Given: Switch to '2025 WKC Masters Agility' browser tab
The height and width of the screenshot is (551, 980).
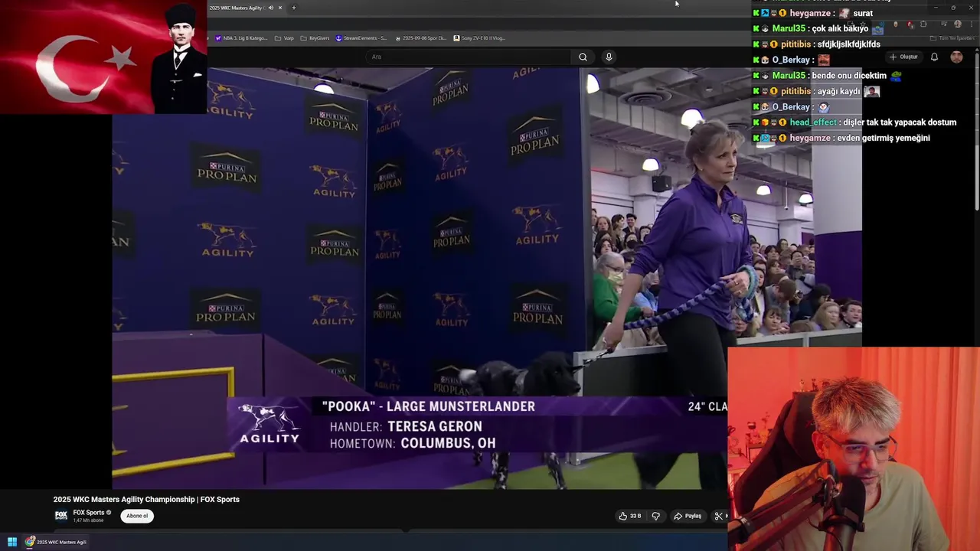Looking at the screenshot, I should click(236, 8).
